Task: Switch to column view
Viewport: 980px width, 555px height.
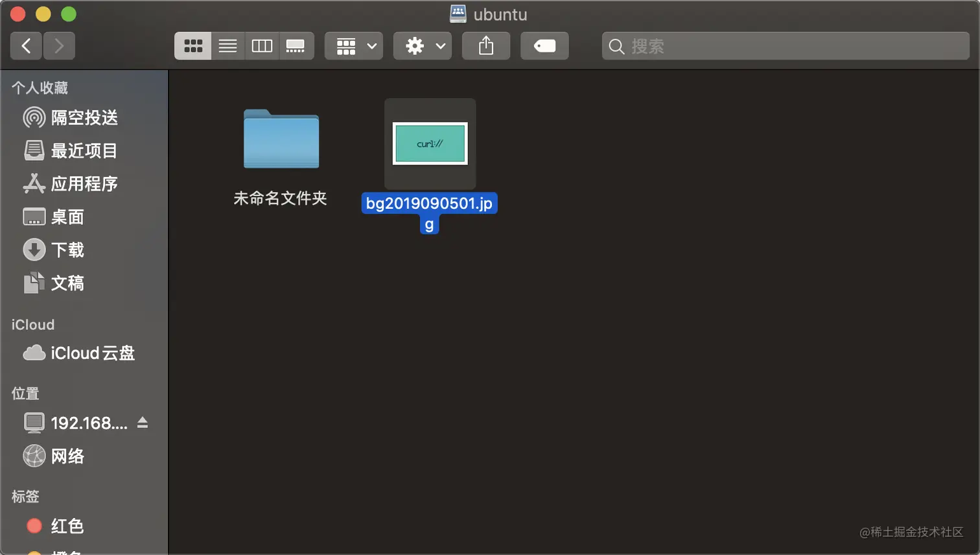Action: click(262, 46)
